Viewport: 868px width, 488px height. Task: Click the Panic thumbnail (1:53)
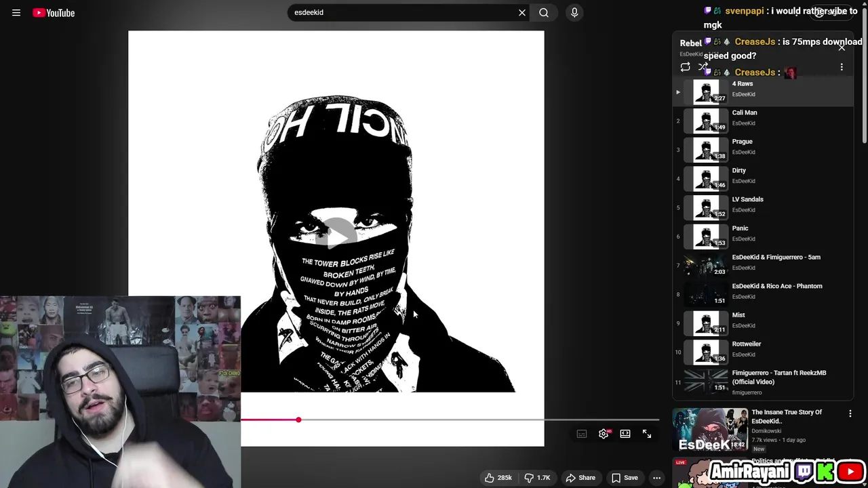pyautogui.click(x=706, y=236)
